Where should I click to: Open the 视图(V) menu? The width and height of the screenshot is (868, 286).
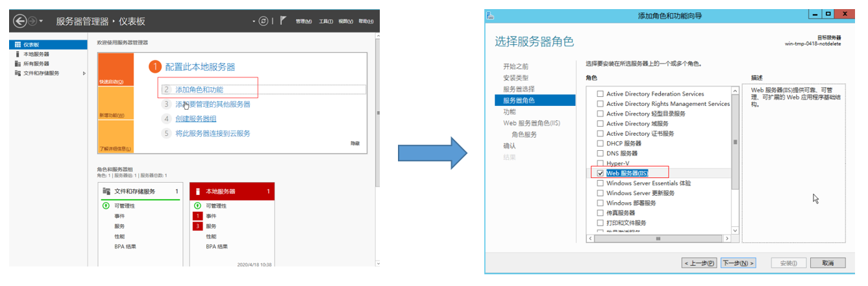tap(346, 21)
